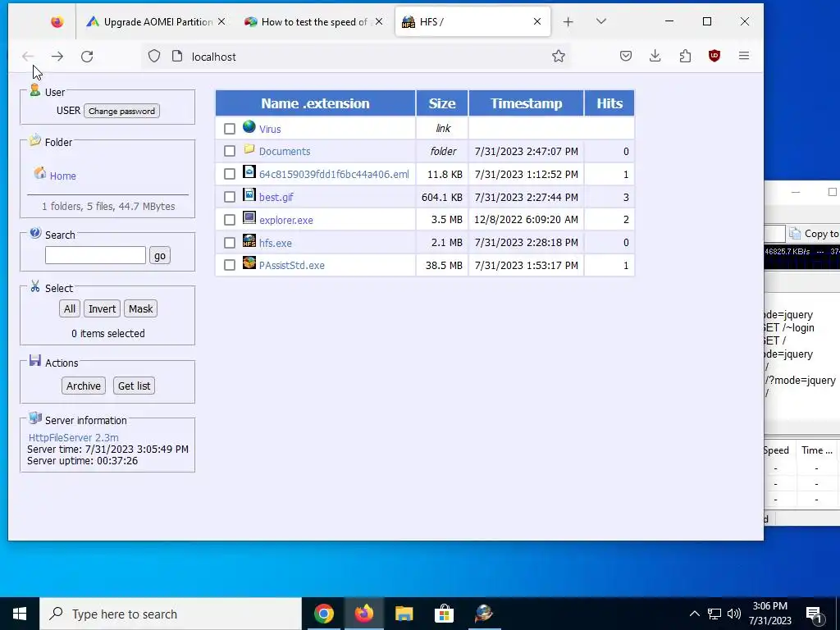Screen dimensions: 840x630
Task: Check the Documents row checkbox
Action: [230, 151]
